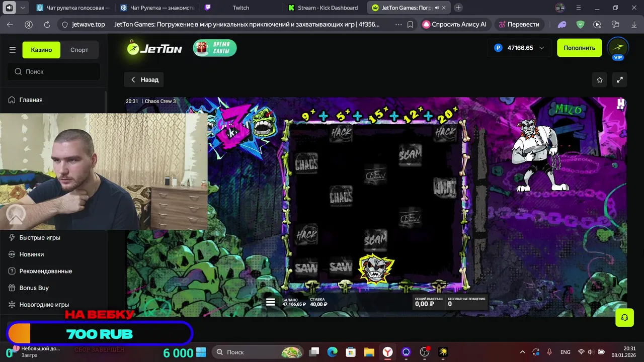Image resolution: width=644 pixels, height=362 pixels.
Task: Open network and volume quick settings
Action: [x=591, y=352]
